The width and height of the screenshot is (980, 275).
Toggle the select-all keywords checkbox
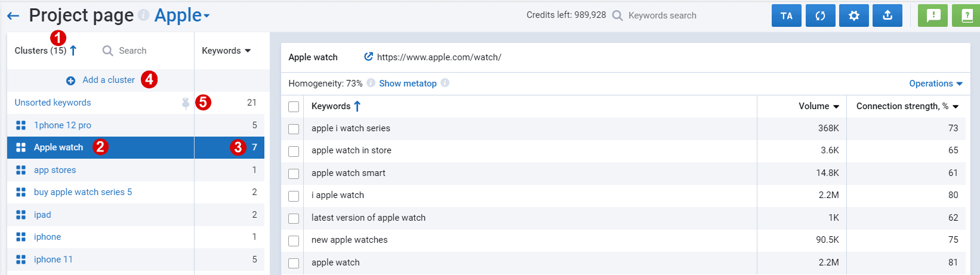(x=294, y=107)
